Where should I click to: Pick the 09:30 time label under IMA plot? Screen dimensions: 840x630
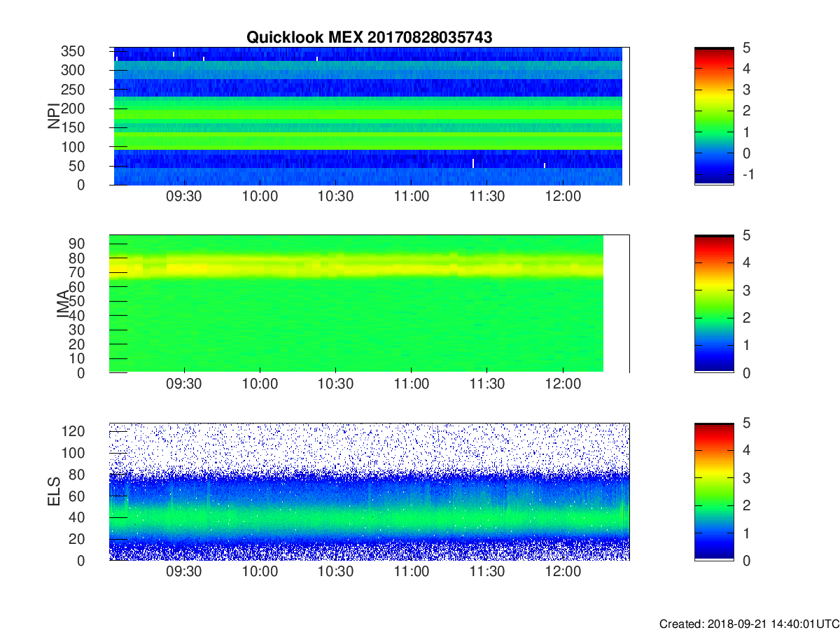[184, 384]
